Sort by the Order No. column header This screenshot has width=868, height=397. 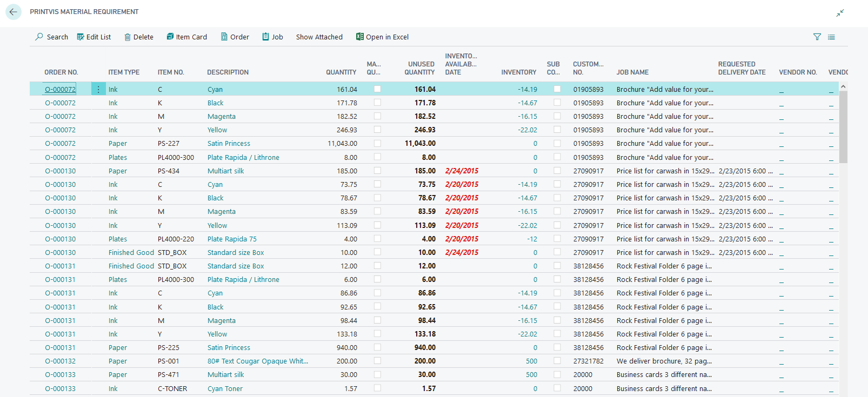[x=61, y=72]
